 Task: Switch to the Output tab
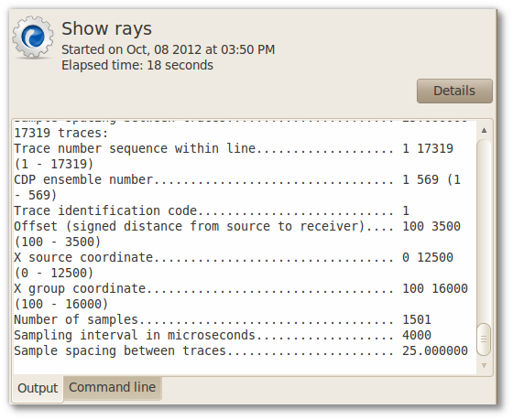[x=38, y=388]
